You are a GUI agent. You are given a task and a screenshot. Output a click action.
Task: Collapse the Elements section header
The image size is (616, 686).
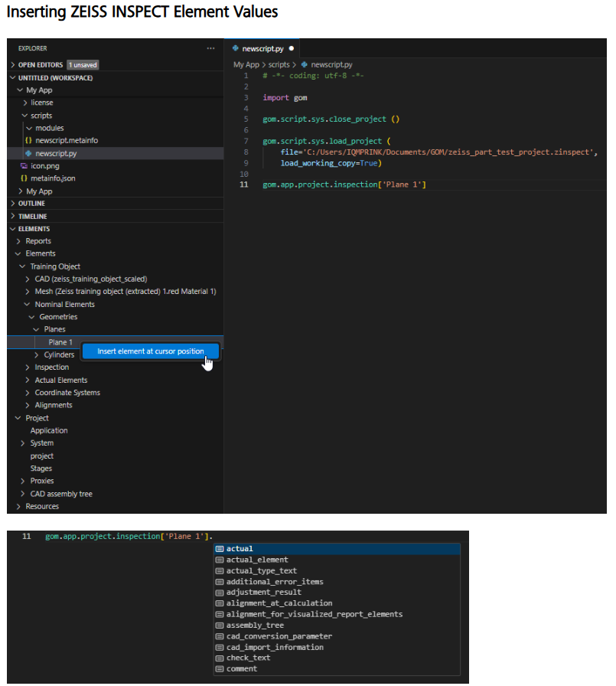coord(13,229)
